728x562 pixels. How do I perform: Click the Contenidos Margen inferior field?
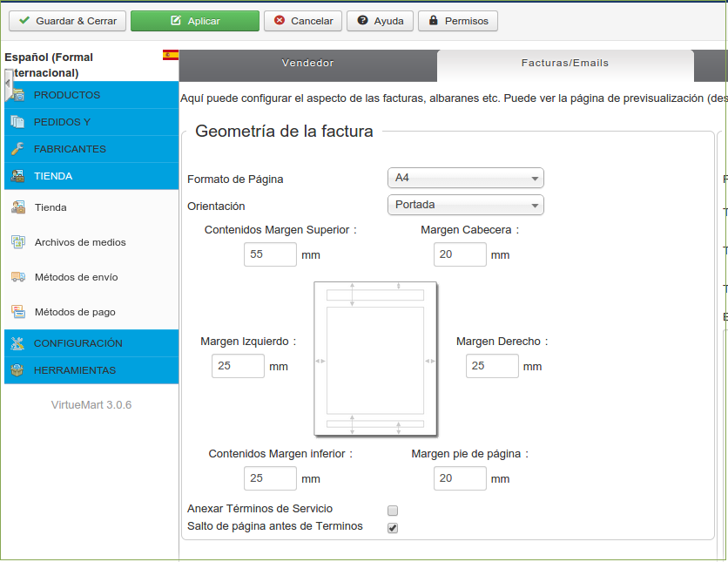pyautogui.click(x=270, y=478)
